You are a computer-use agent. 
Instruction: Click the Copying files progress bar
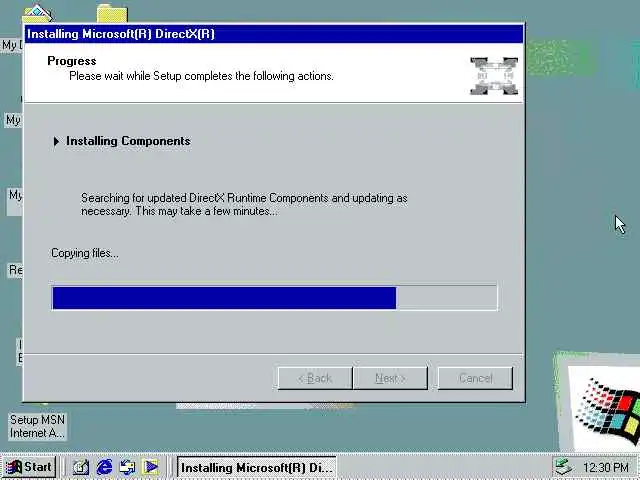[x=275, y=298]
